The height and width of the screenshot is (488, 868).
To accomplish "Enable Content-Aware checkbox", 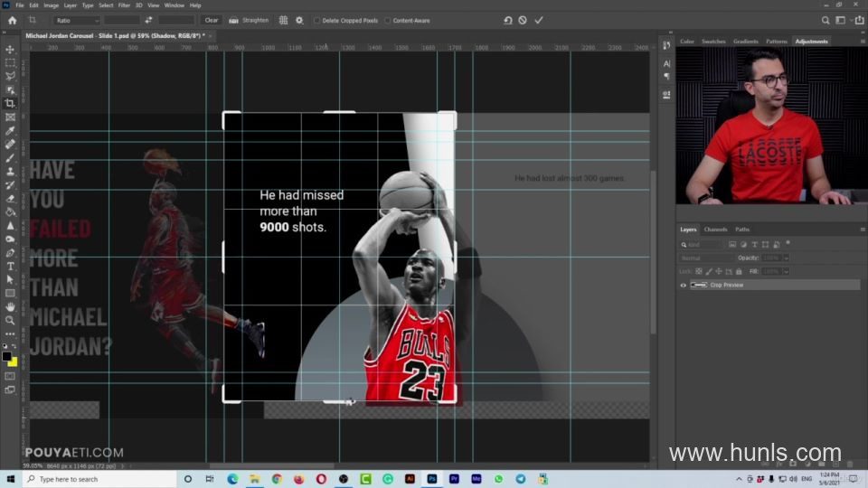I will click(x=388, y=21).
